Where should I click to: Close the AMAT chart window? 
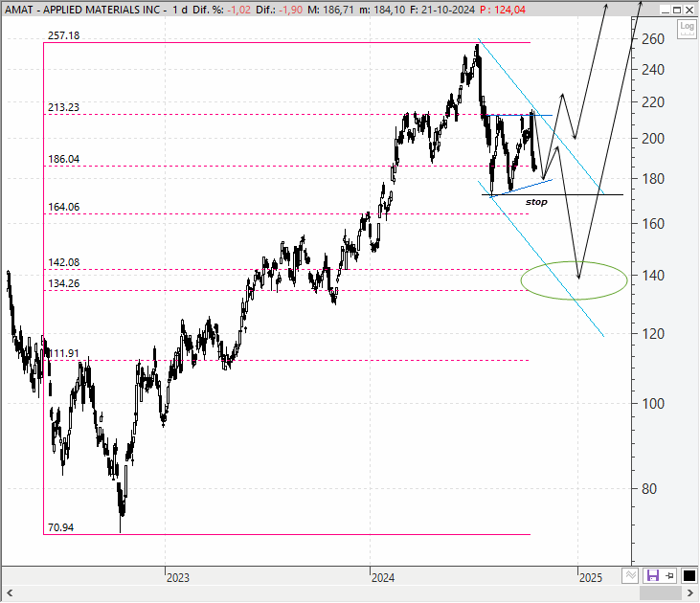[x=689, y=10]
